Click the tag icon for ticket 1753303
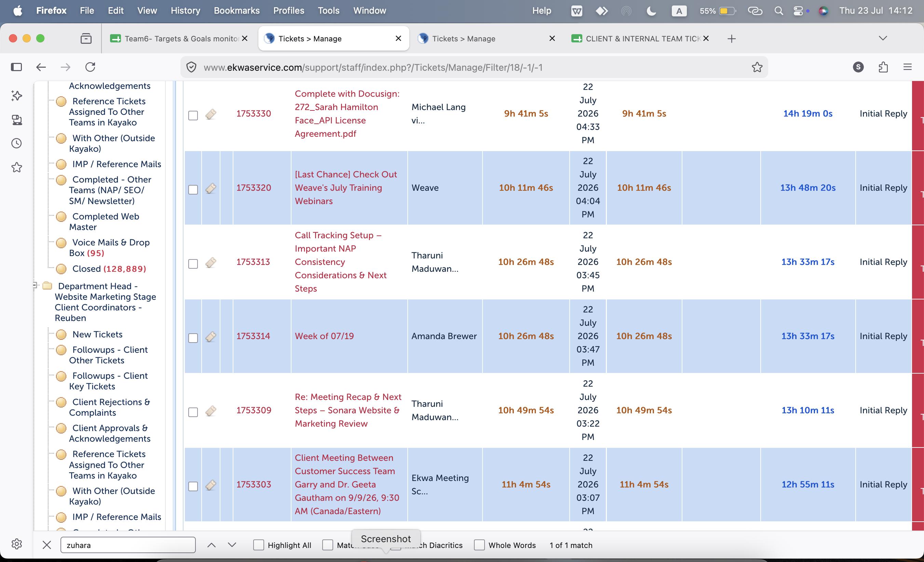Image resolution: width=924 pixels, height=562 pixels. (211, 485)
